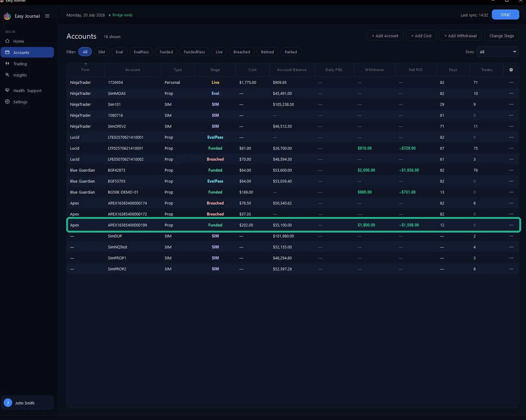
Task: Open row options for SimDUP account
Action: click(x=511, y=236)
